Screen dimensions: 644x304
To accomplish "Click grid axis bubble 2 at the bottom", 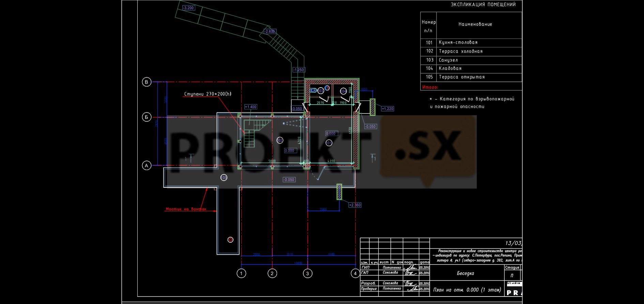I will click(x=272, y=273).
